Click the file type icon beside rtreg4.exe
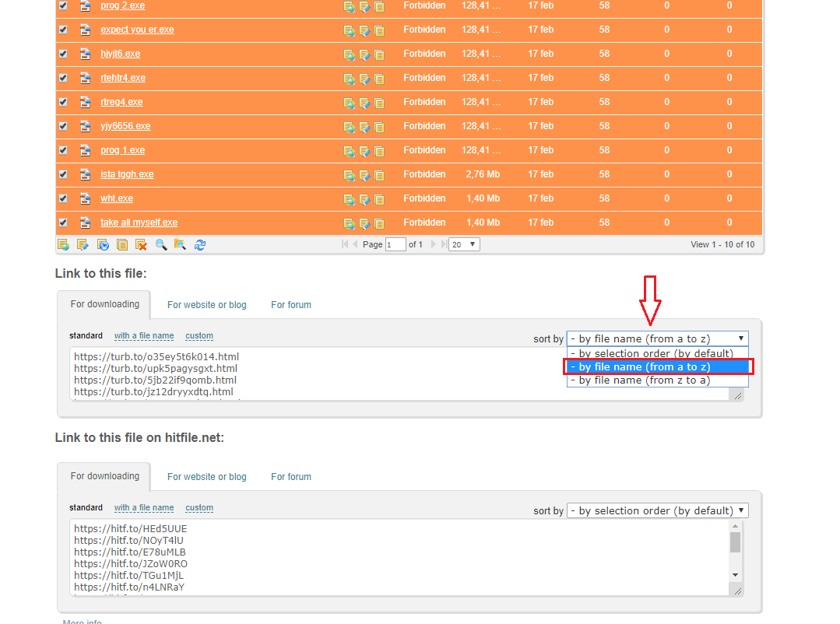This screenshot has height=624, width=840. coord(85,102)
